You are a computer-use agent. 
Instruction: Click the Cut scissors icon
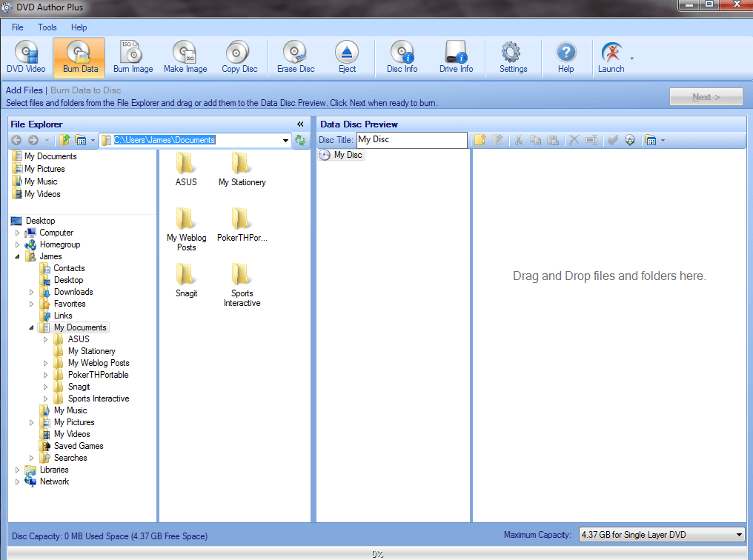click(518, 140)
